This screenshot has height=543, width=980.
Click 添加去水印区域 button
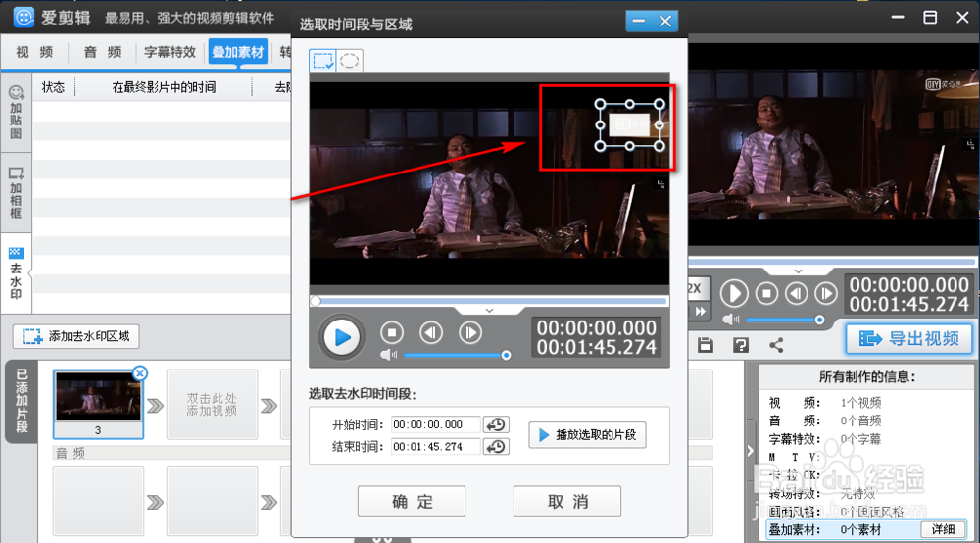(x=76, y=336)
